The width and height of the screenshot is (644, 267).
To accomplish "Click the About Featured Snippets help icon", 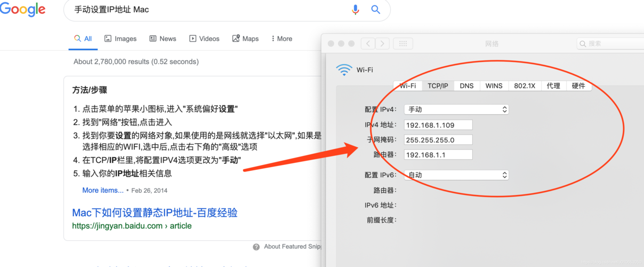I will point(256,247).
